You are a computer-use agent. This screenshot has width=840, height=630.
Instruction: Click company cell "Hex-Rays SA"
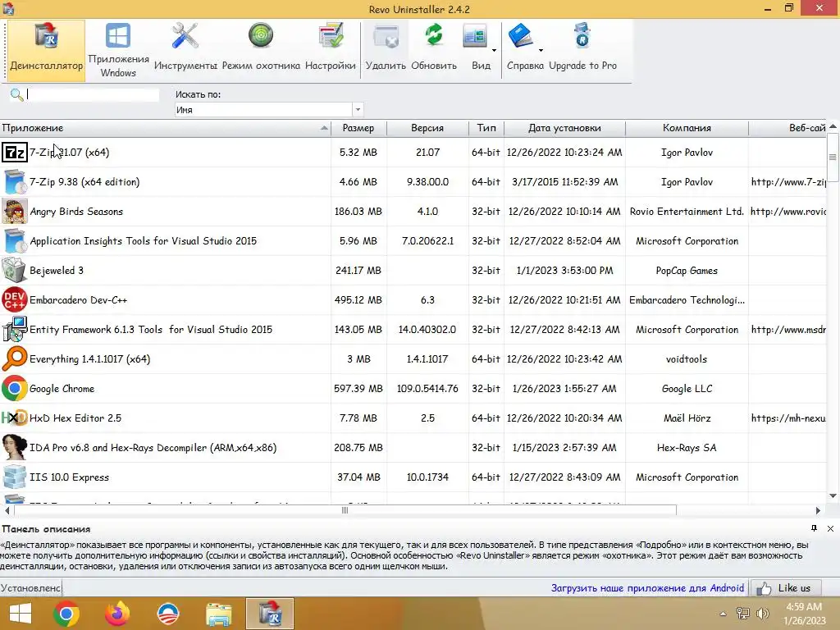[x=687, y=447]
